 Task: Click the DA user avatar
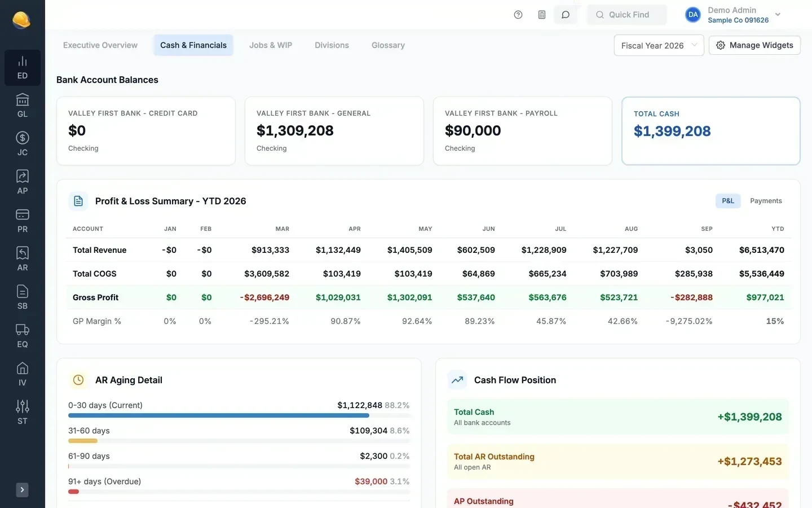[x=693, y=15]
